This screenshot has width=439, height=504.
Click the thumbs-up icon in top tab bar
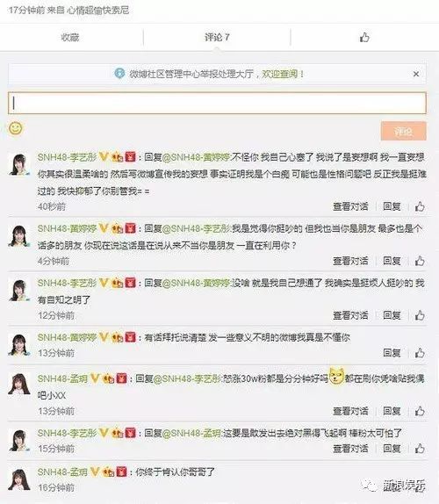364,37
